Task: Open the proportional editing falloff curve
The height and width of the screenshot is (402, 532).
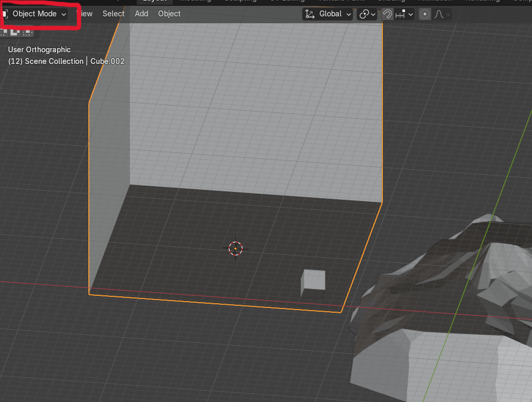Action: (442, 14)
